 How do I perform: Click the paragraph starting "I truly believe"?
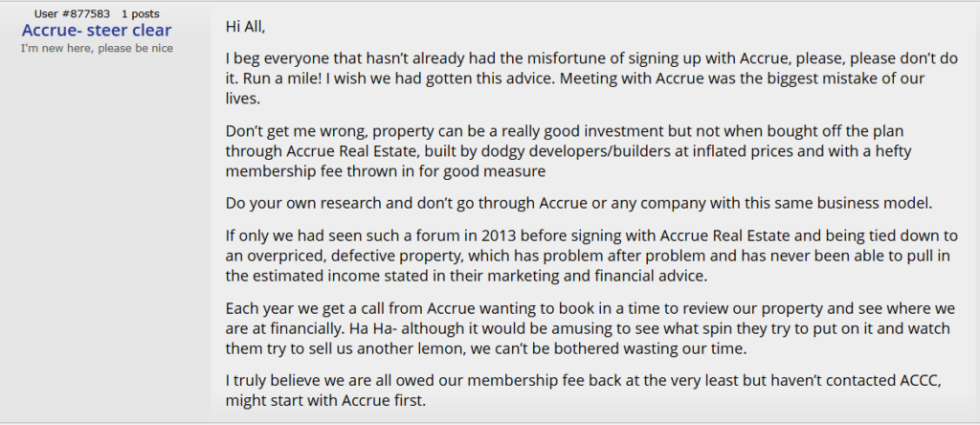583,390
